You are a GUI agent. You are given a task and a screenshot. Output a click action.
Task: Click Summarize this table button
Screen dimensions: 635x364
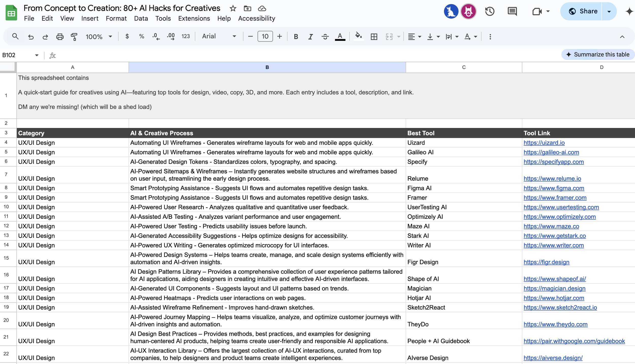pyautogui.click(x=598, y=55)
